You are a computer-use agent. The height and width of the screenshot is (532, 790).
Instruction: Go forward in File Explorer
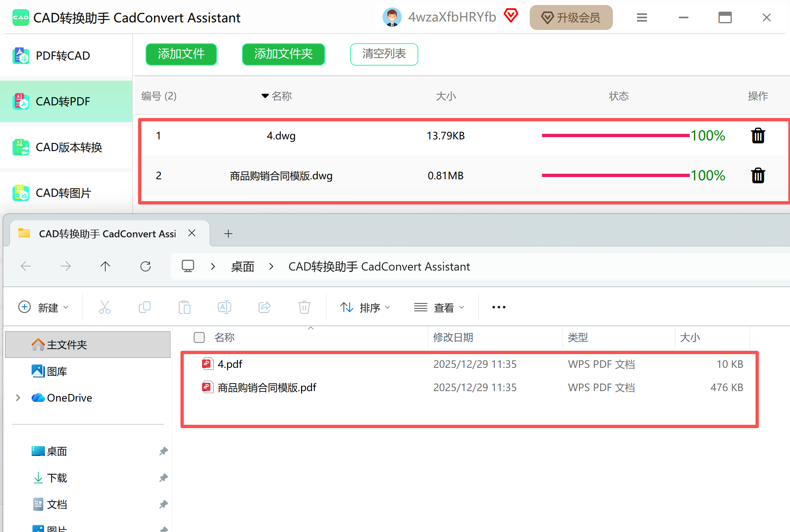(x=66, y=266)
